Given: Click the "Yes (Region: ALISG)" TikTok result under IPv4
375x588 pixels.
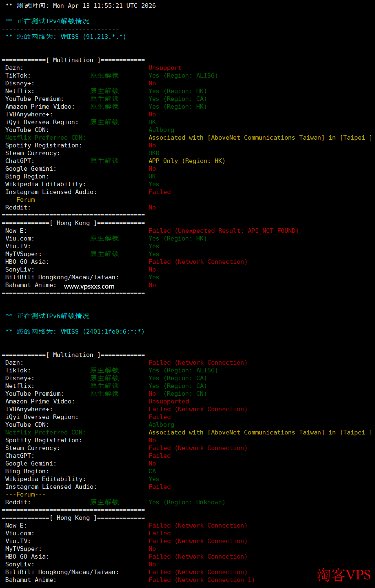Looking at the screenshot, I should [183, 76].
